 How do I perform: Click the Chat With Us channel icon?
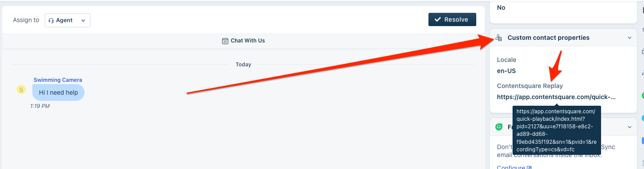[225, 41]
